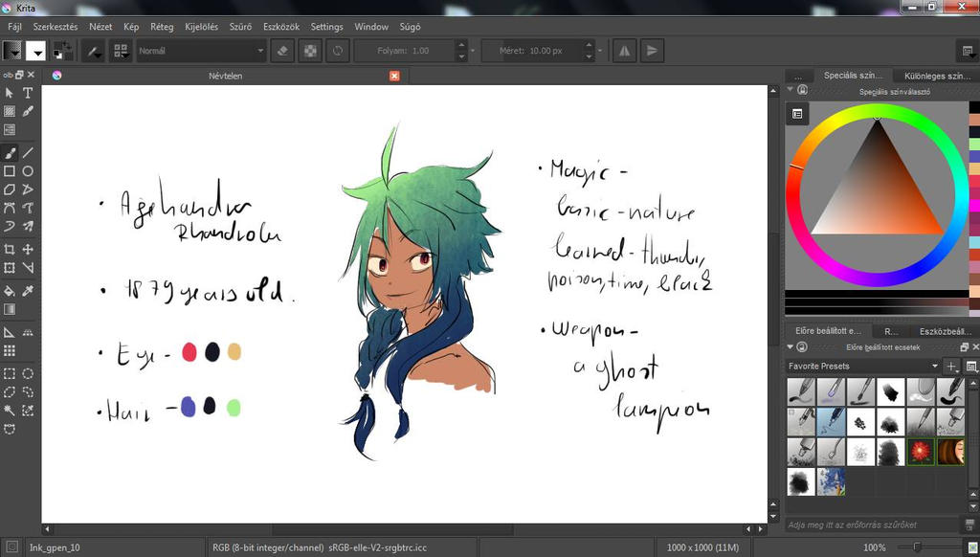Toggle horizontal mirror mode
This screenshot has width=980, height=557.
[x=624, y=51]
